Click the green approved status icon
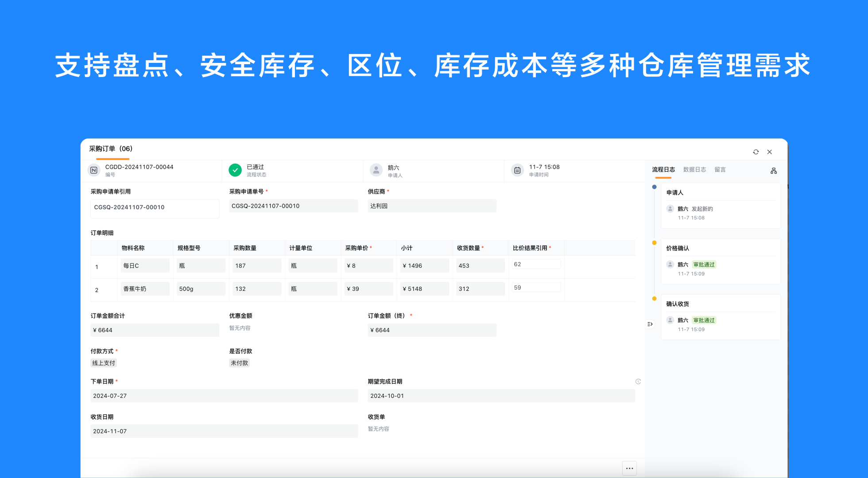The height and width of the screenshot is (478, 868). click(235, 170)
